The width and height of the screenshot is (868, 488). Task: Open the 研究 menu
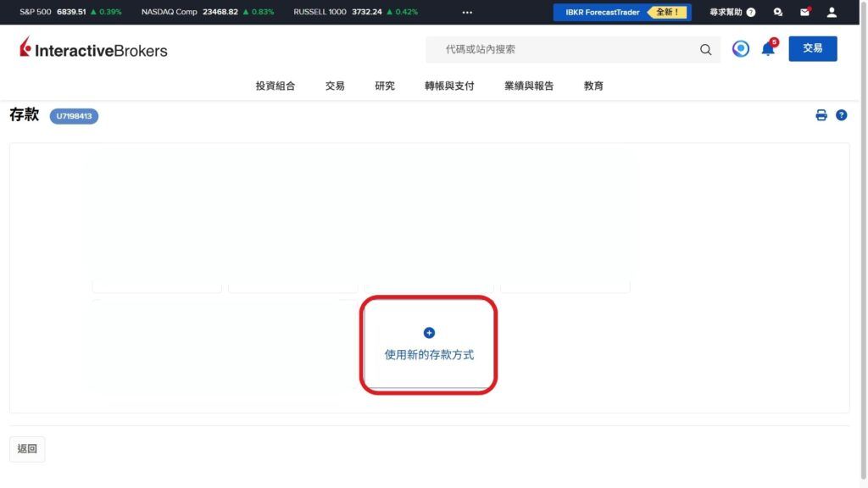pos(384,85)
